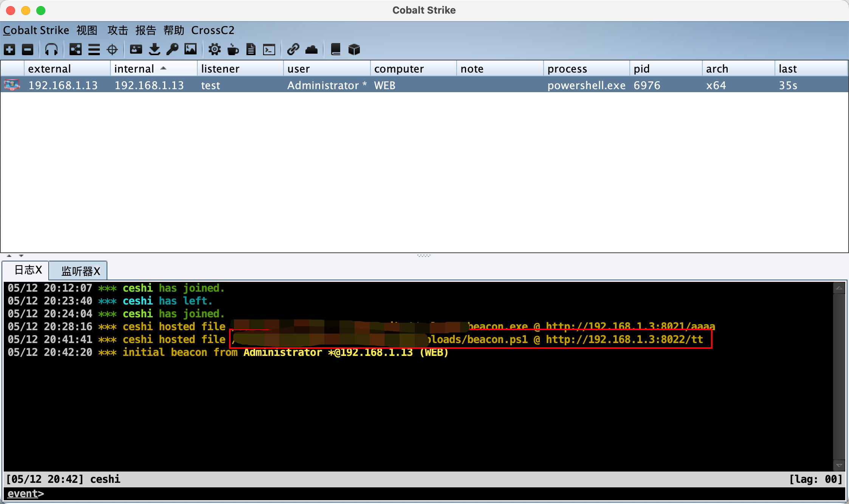Sort by the last column header
849x504 pixels.
point(811,69)
